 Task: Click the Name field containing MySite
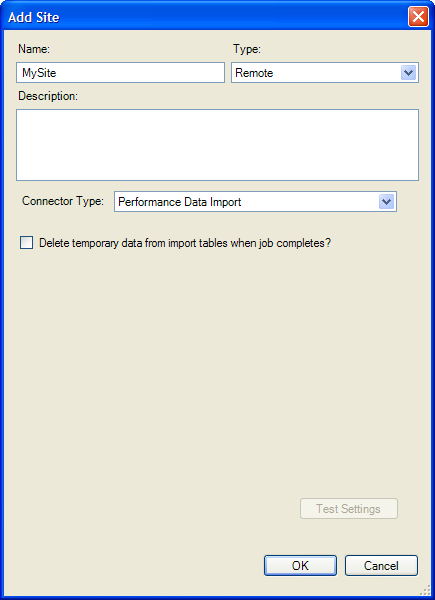point(120,73)
